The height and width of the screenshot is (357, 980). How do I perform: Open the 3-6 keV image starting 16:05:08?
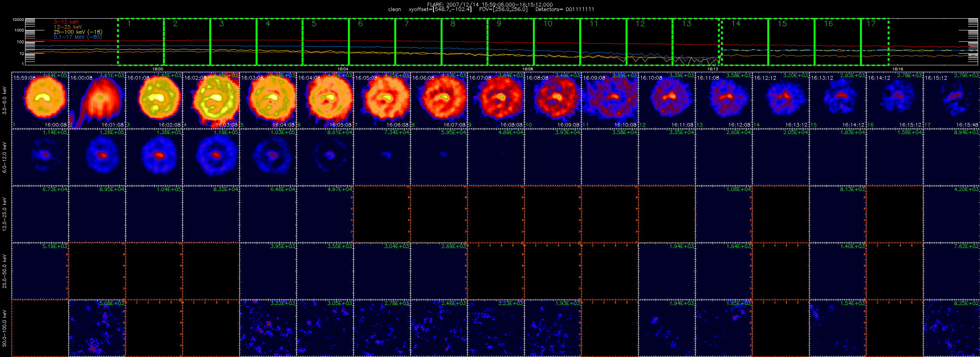[x=382, y=100]
